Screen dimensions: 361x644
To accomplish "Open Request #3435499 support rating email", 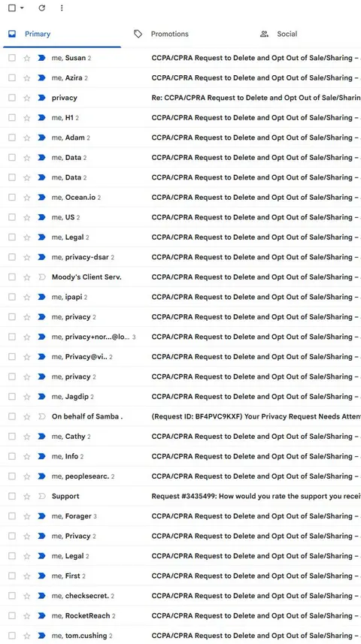I will [180, 496].
